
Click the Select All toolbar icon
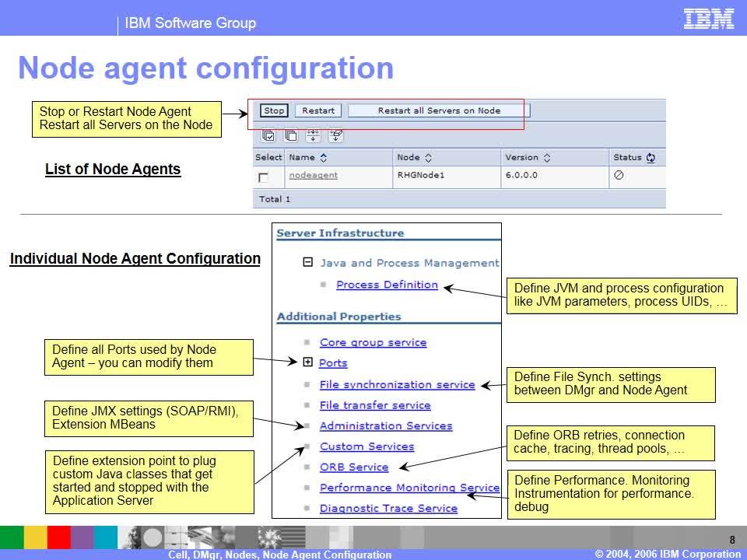click(268, 135)
